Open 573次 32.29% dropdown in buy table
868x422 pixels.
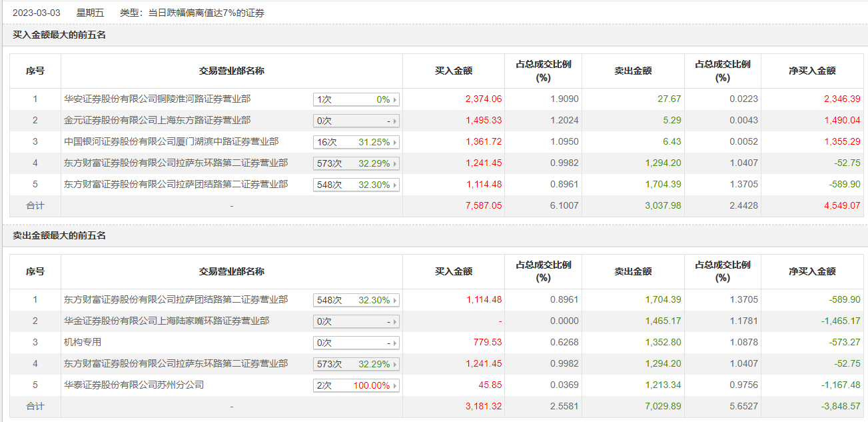(356, 163)
